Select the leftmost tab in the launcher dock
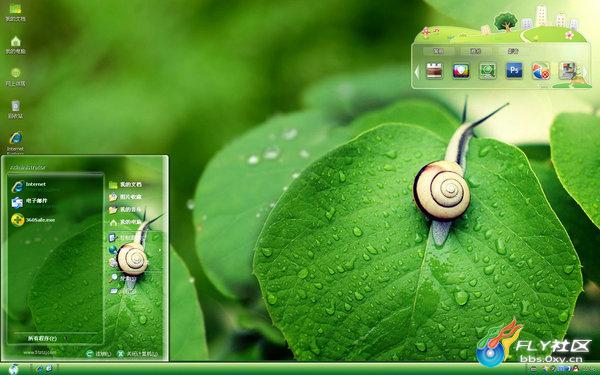The width and height of the screenshot is (600, 375). coord(439,51)
